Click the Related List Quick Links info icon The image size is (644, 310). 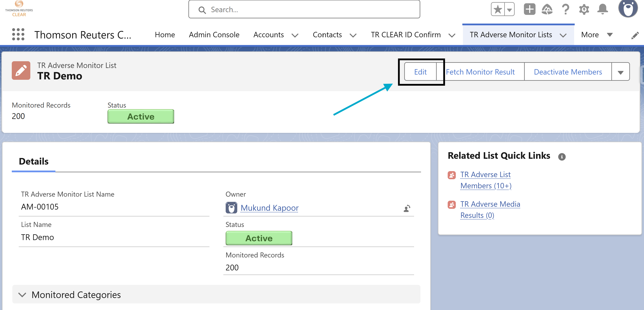click(562, 156)
